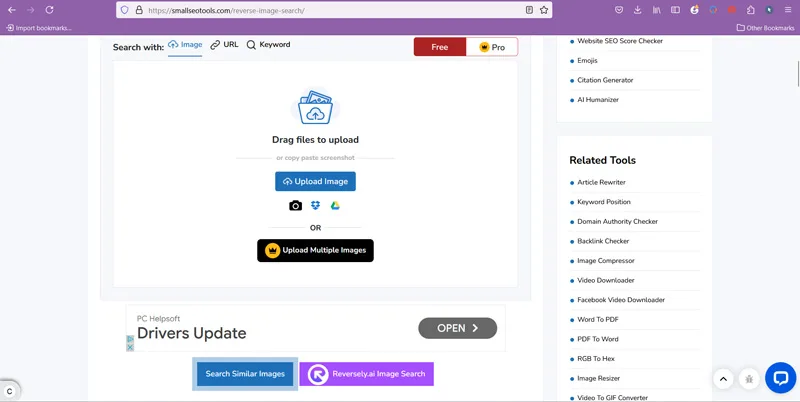Reload the current page

(x=49, y=10)
